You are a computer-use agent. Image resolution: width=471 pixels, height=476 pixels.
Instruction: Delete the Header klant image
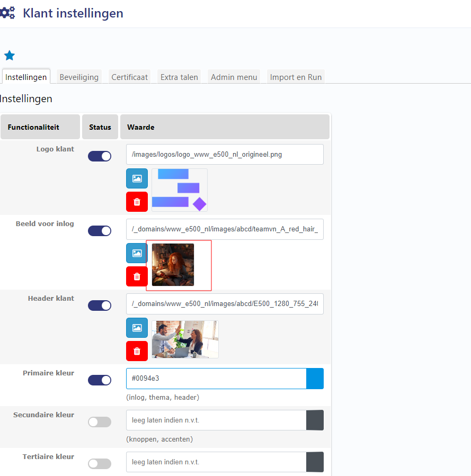(137, 351)
